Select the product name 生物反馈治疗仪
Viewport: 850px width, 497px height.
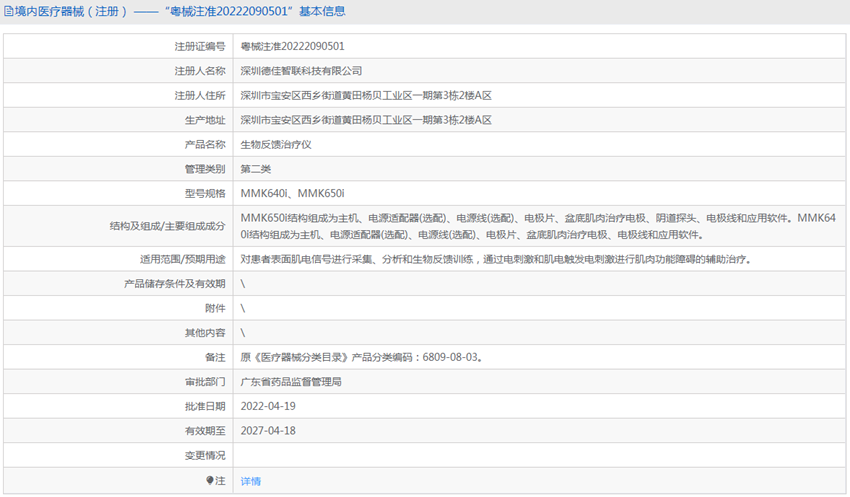276,145
